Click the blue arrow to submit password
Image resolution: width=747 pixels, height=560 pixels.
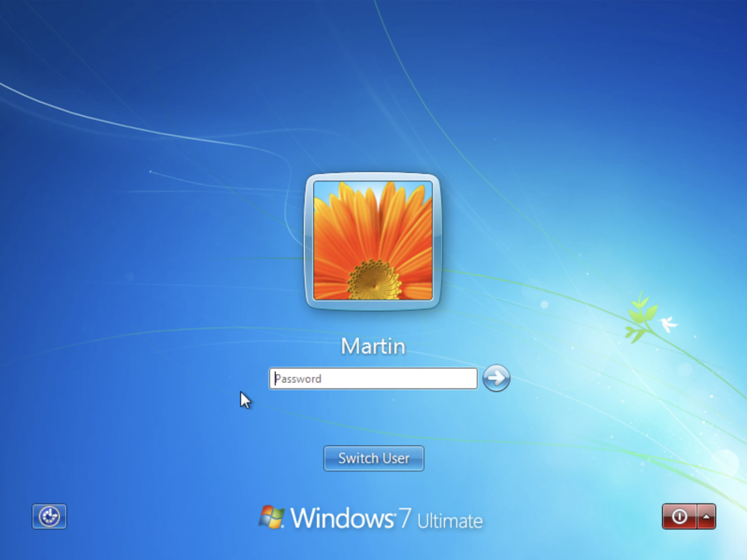pyautogui.click(x=496, y=378)
